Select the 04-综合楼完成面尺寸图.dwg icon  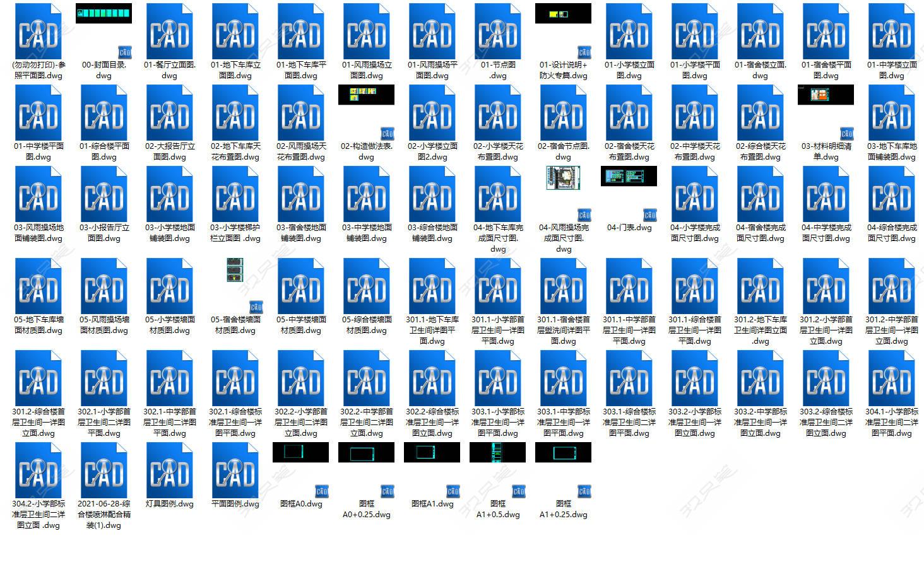pos(891,194)
